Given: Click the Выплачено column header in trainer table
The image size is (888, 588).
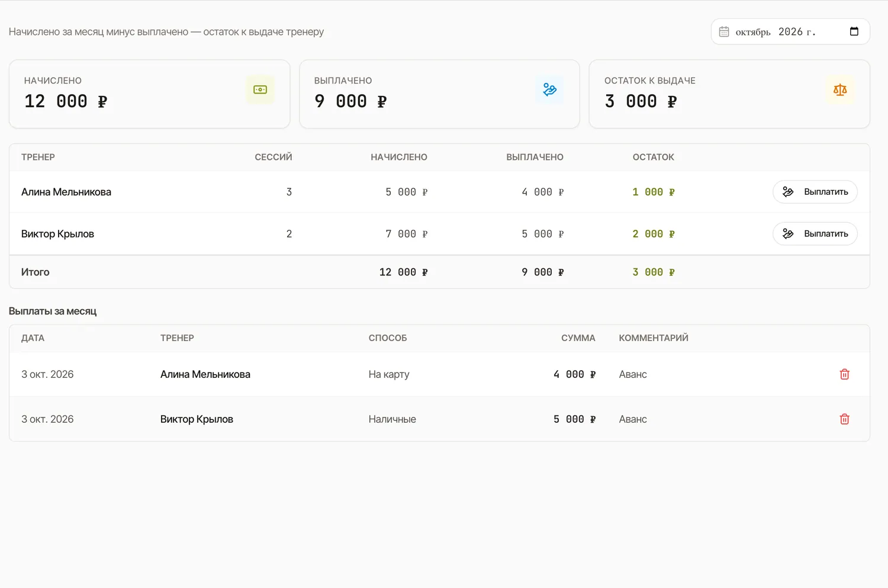Looking at the screenshot, I should [x=535, y=157].
